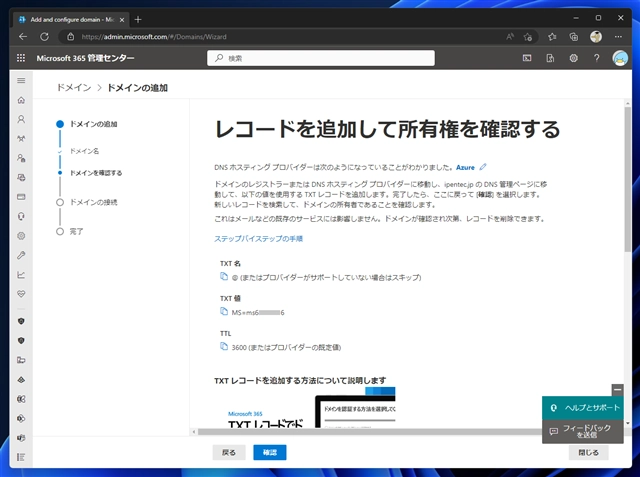Open Health heart icon in the sidebar
Screen dimensions: 640x477
21,294
